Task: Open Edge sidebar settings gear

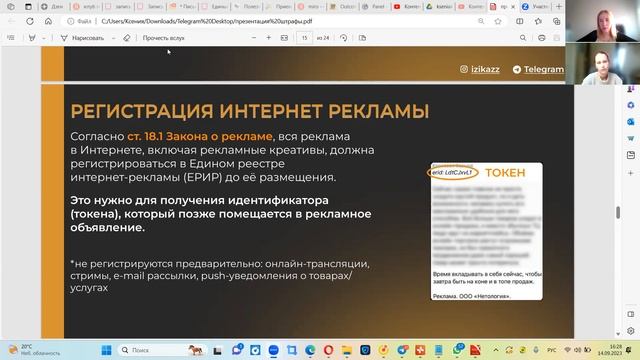Action: (x=631, y=331)
